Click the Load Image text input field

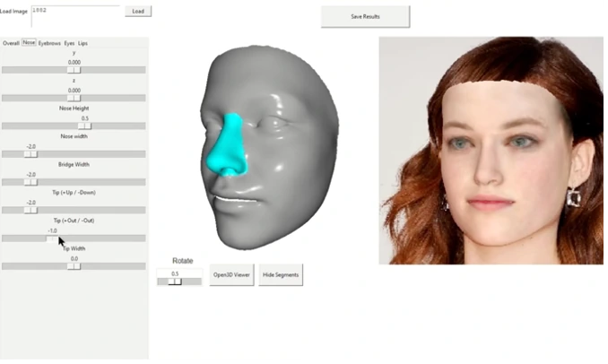tap(75, 16)
